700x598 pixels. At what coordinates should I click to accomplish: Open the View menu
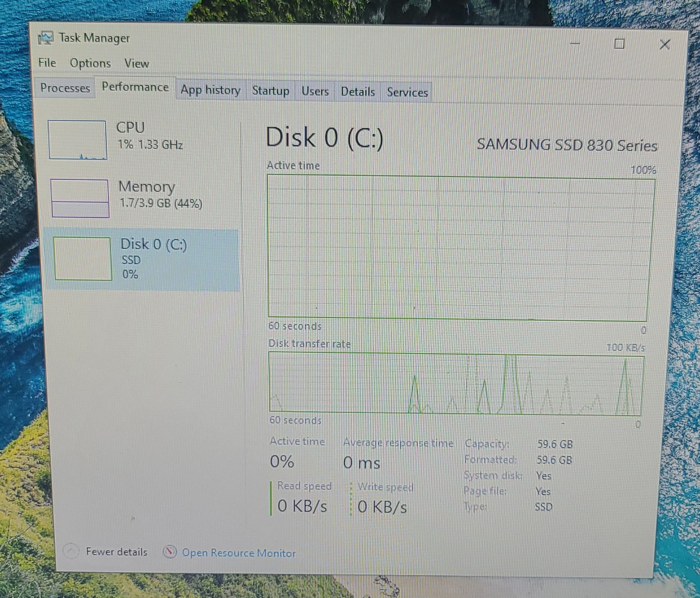[x=136, y=64]
